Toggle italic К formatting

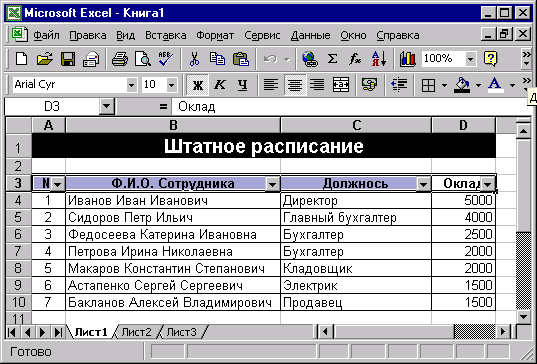click(x=220, y=84)
